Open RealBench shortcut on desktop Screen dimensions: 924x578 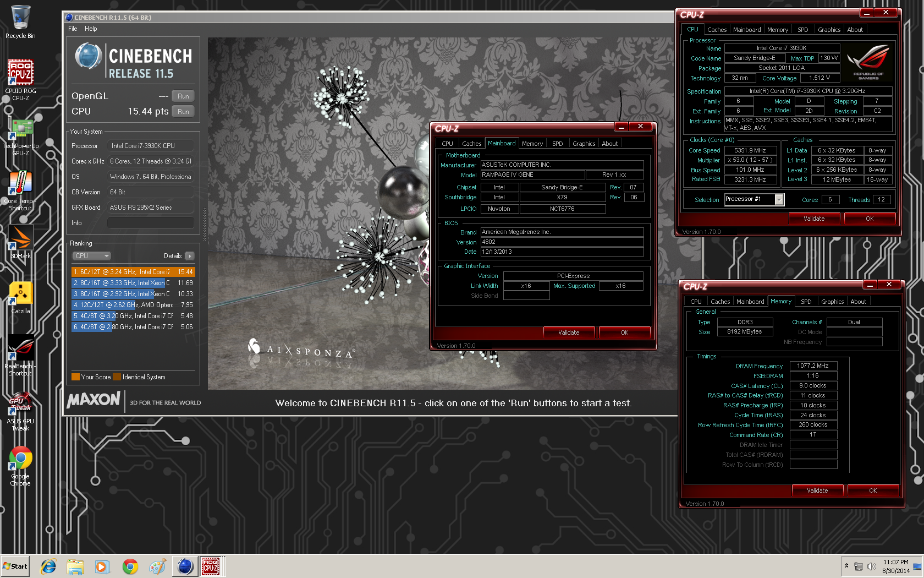pyautogui.click(x=20, y=355)
